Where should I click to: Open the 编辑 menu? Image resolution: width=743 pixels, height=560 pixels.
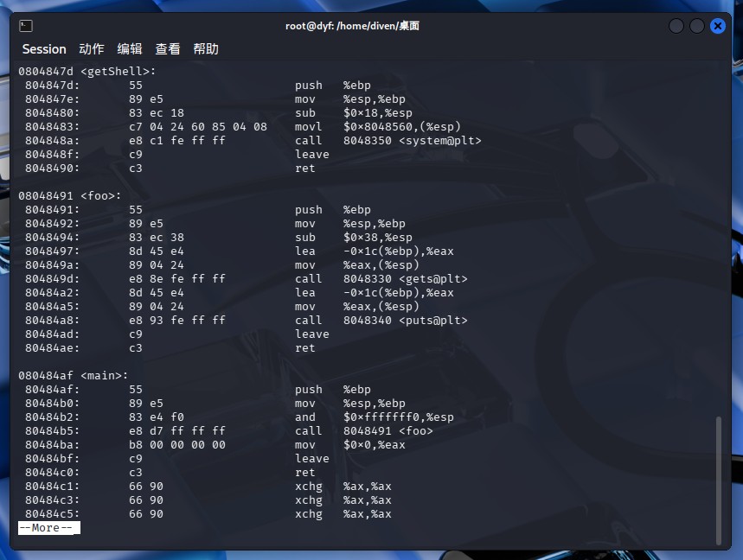pos(130,49)
